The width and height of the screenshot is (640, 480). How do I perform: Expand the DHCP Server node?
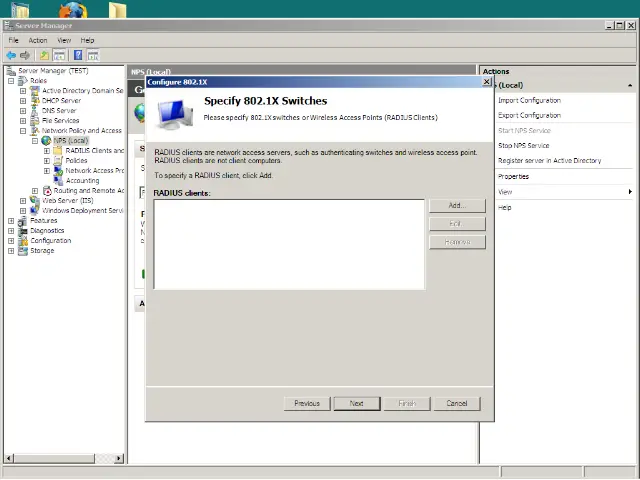[x=23, y=101]
